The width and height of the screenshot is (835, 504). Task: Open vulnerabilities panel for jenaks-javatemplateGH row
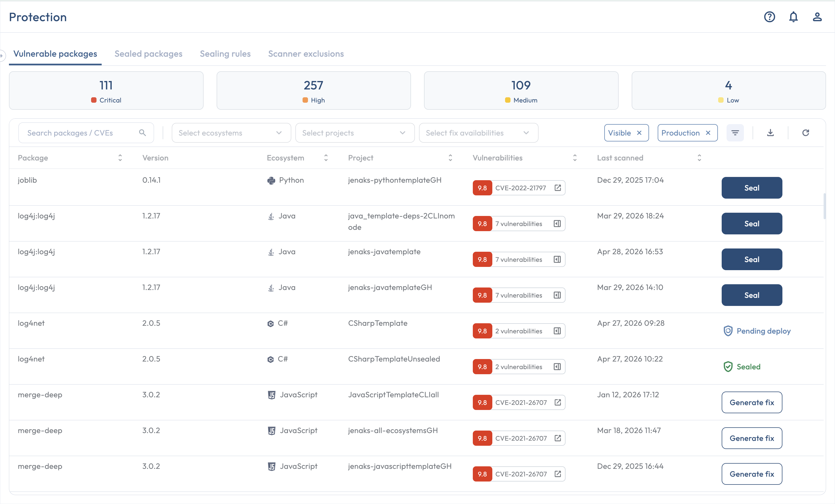point(557,295)
